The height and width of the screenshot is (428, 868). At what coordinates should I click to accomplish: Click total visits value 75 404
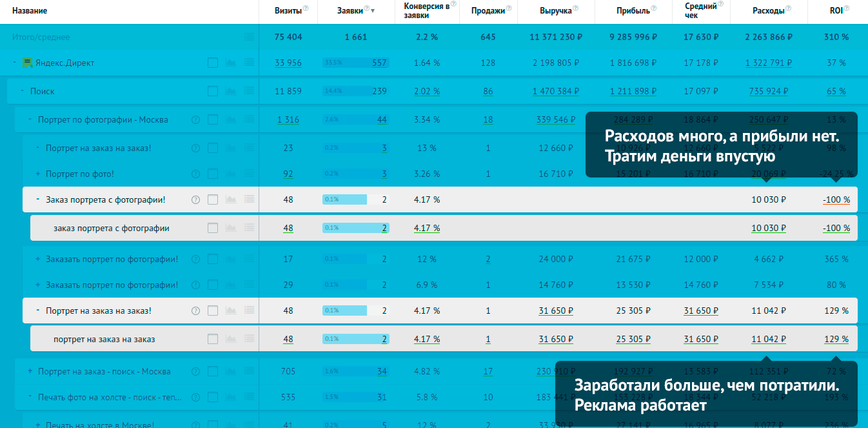tap(288, 37)
